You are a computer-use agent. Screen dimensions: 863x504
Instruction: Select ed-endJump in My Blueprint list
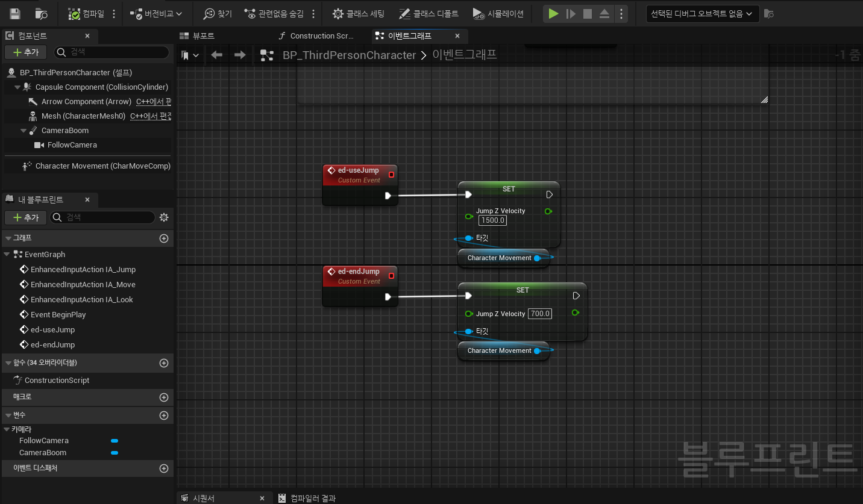[x=53, y=345]
